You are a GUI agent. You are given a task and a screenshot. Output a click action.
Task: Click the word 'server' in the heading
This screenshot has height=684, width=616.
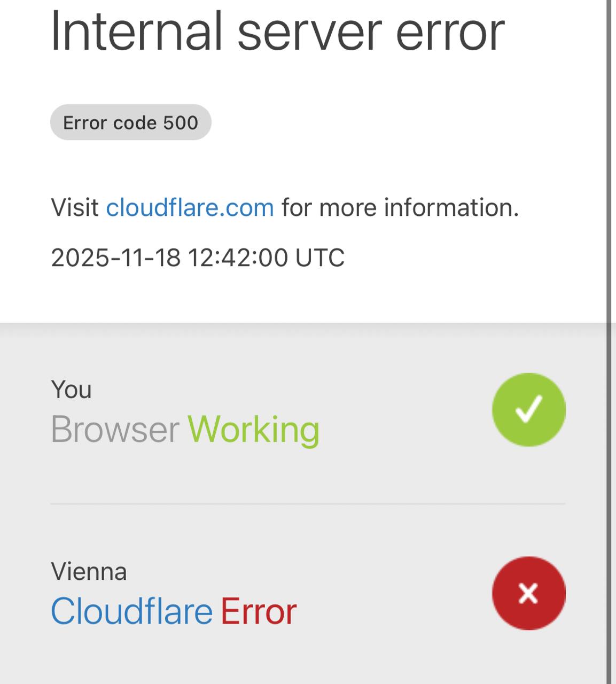(309, 32)
